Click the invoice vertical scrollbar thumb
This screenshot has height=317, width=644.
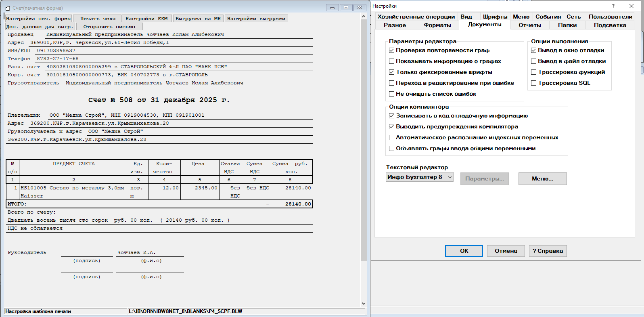(364, 140)
